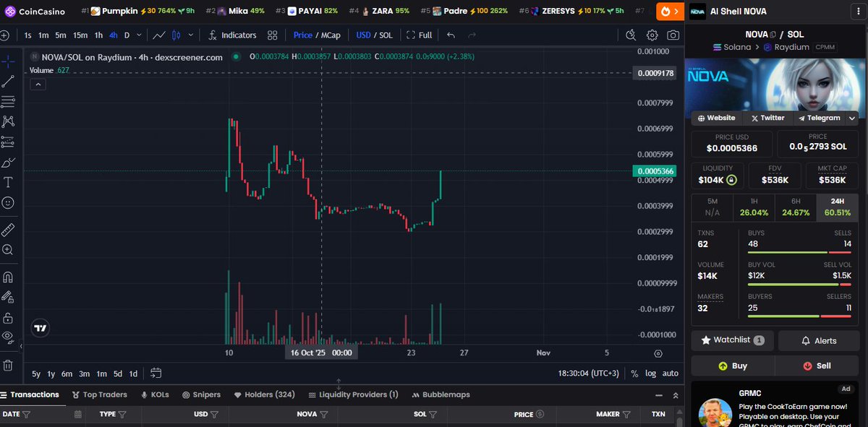Select the brush drawing tool
The image size is (868, 427).
(x=8, y=163)
